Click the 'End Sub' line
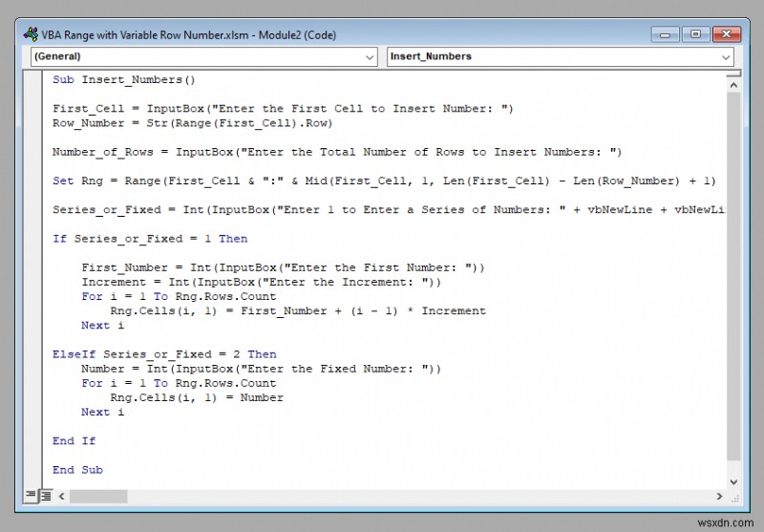The width and height of the screenshot is (764, 532). (77, 470)
